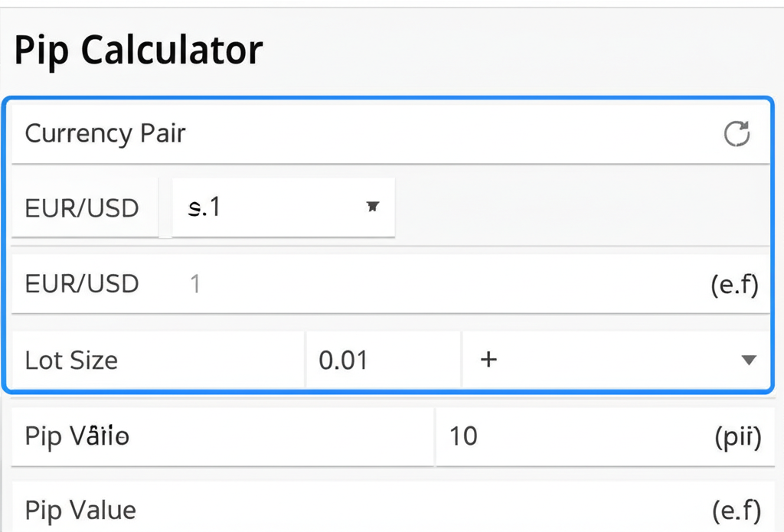Click the Pip Vaiie label
Viewport: 784px width, 532px height.
tap(77, 436)
